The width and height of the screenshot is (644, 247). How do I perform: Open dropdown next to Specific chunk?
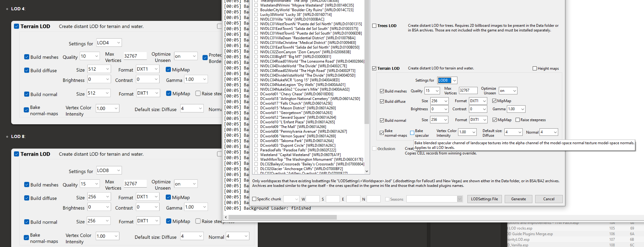291,199
